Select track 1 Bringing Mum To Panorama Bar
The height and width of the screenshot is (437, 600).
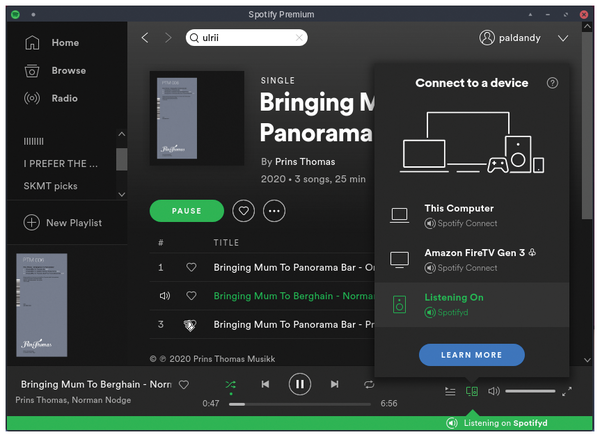tap(294, 267)
